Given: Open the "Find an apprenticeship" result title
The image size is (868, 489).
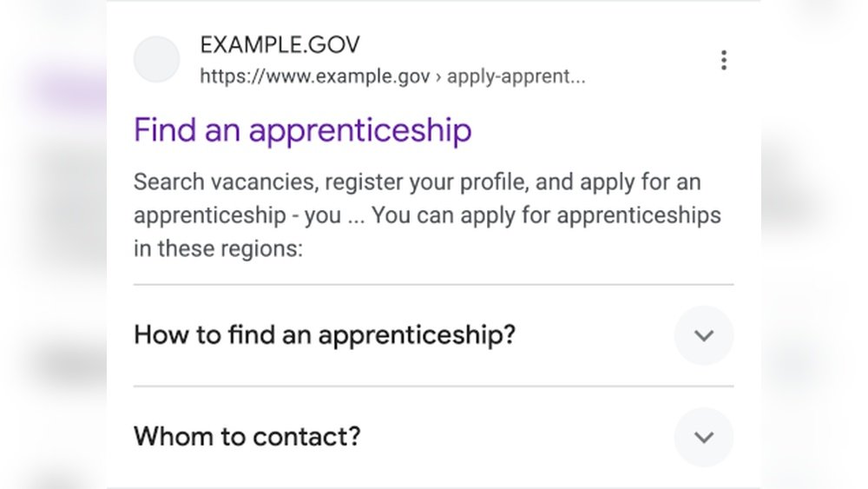Looking at the screenshot, I should pos(303,131).
